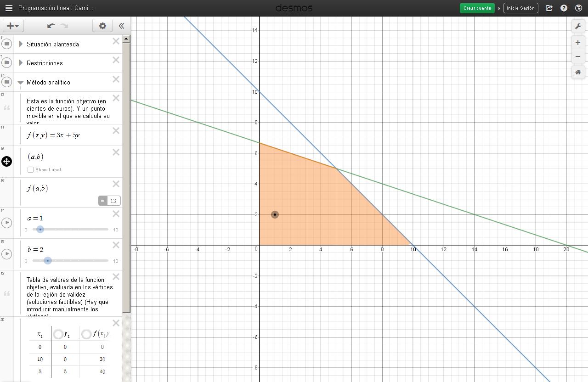Return to default view using the home icon
The width and height of the screenshot is (588, 382).
[x=578, y=72]
